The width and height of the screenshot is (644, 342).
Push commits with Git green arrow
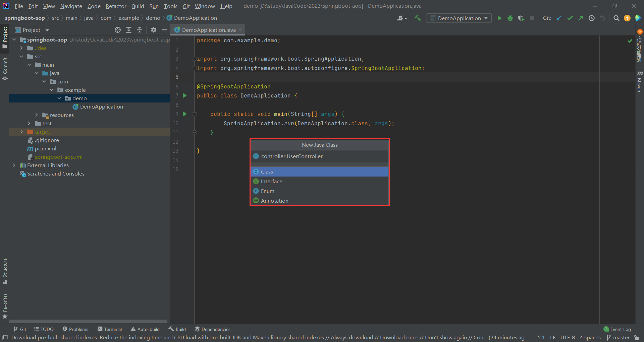point(581,18)
